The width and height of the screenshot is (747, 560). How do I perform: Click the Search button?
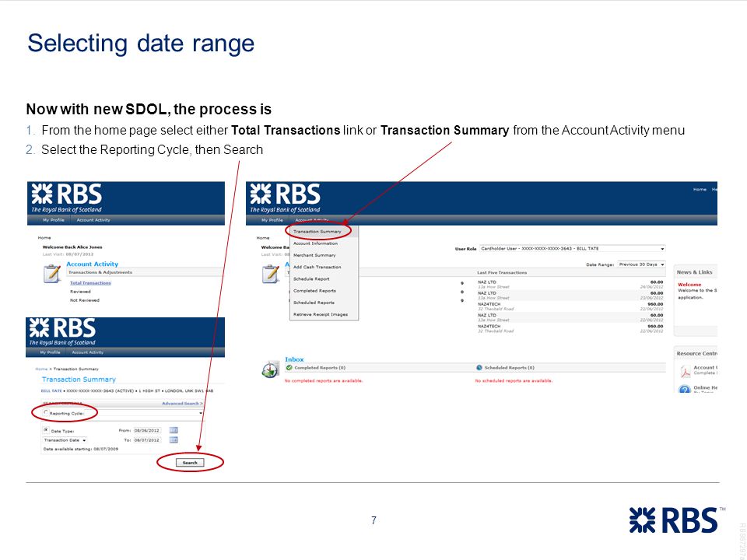[190, 462]
